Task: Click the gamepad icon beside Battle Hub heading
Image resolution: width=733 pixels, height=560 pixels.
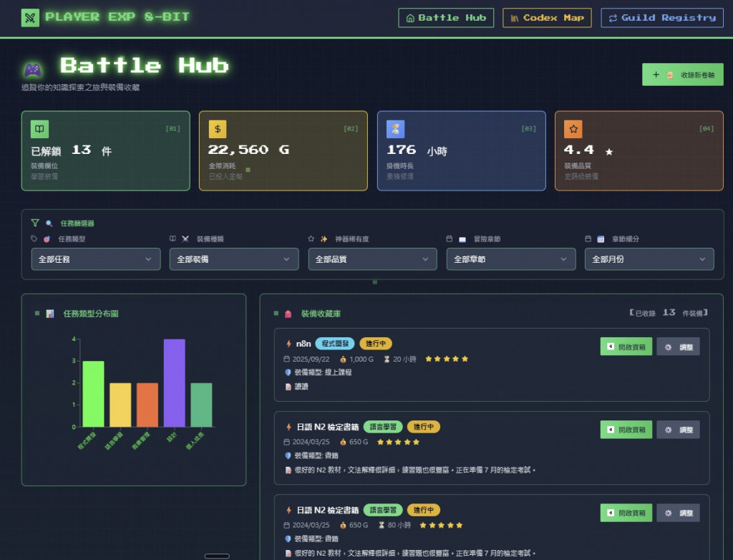Action: tap(33, 70)
